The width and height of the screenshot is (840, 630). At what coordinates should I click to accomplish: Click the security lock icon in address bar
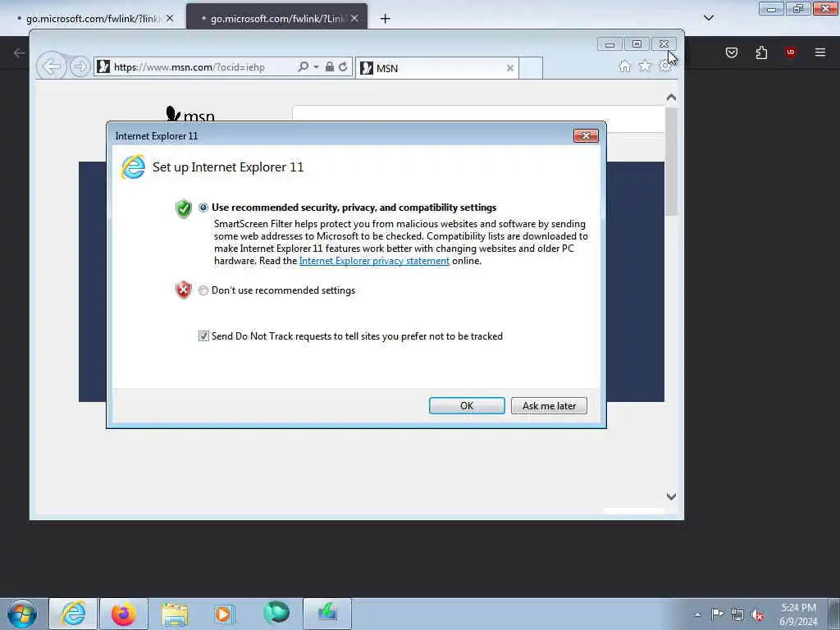330,67
